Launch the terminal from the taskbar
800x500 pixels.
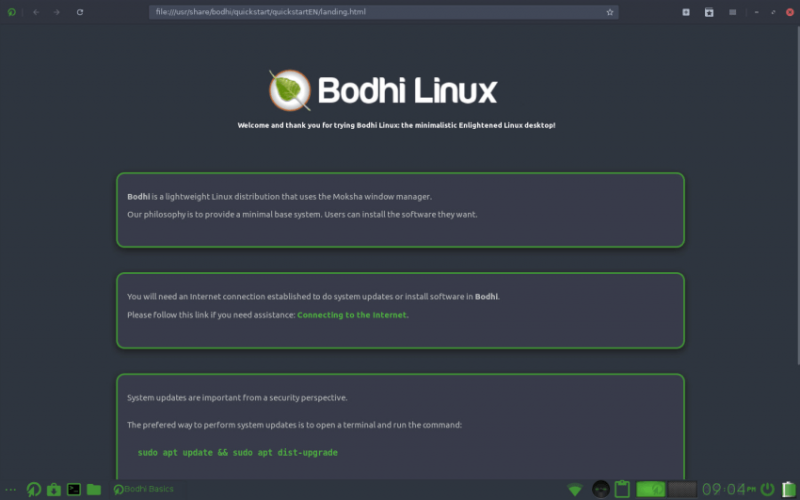(x=74, y=489)
